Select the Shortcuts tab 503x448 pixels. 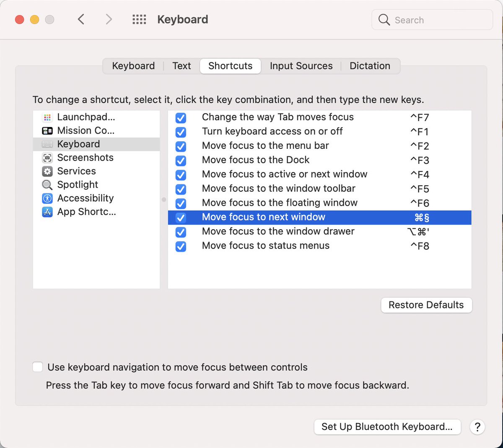pyautogui.click(x=231, y=66)
